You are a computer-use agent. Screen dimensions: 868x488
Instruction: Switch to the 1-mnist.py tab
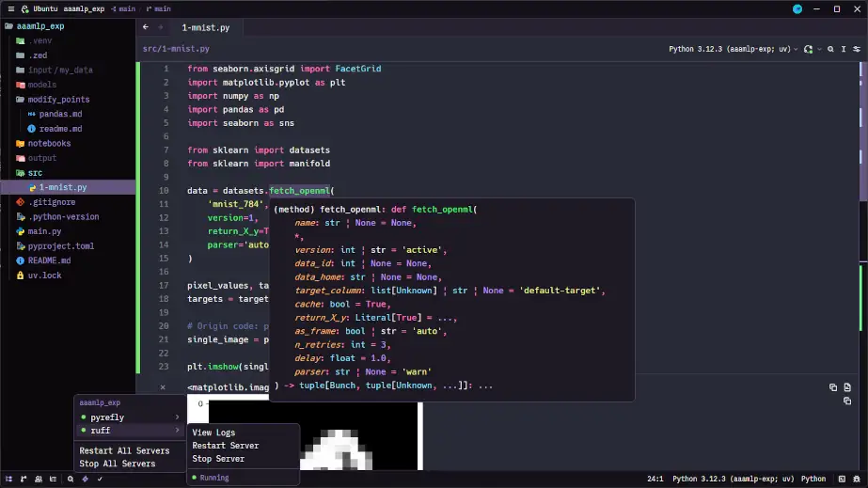205,27
